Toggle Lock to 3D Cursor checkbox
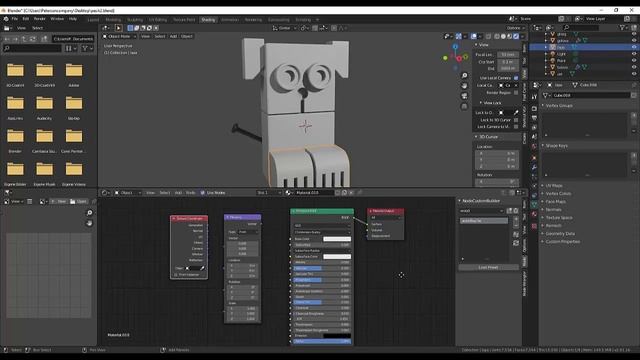Viewport: 640px width, 360px height. tap(516, 120)
